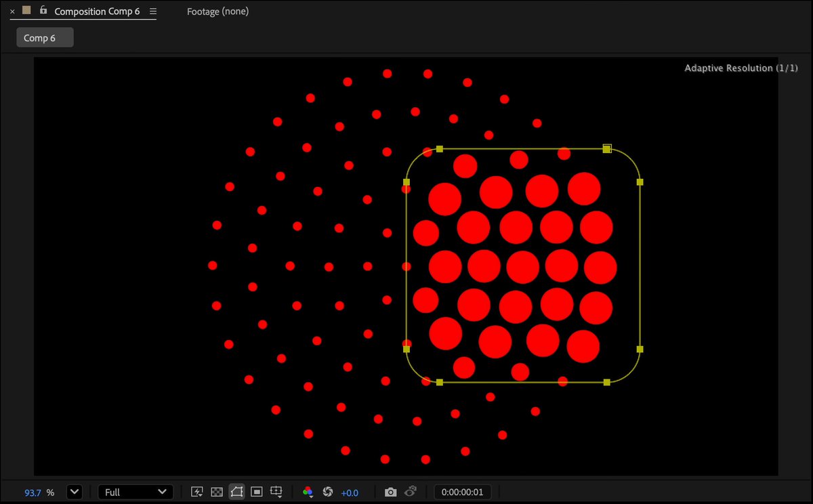Click the Reset Exposure aperture icon

[328, 492]
